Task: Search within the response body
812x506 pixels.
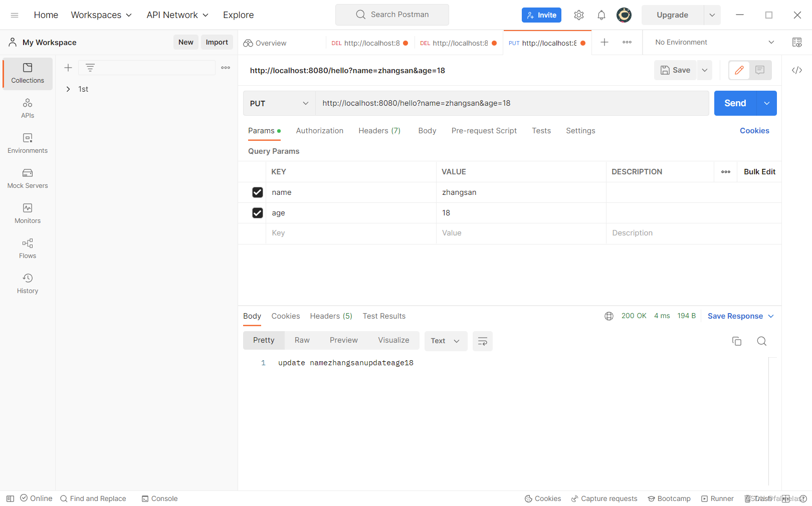Action: tap(762, 341)
